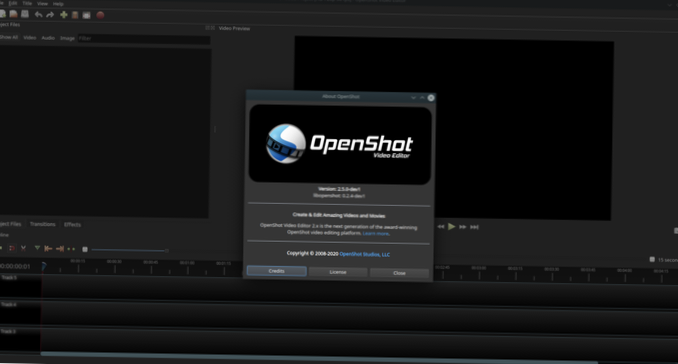Click the project files Filter input field
Viewport: 678px width, 364px height.
click(144, 39)
